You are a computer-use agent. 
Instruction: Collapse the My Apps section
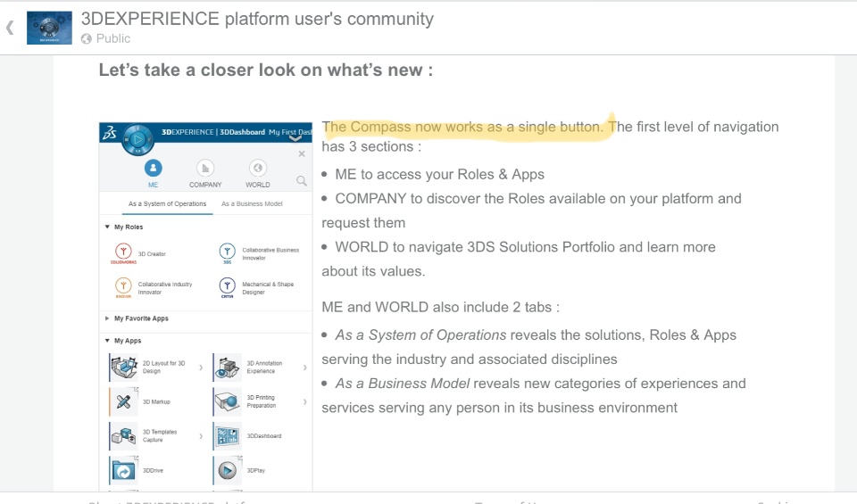107,340
